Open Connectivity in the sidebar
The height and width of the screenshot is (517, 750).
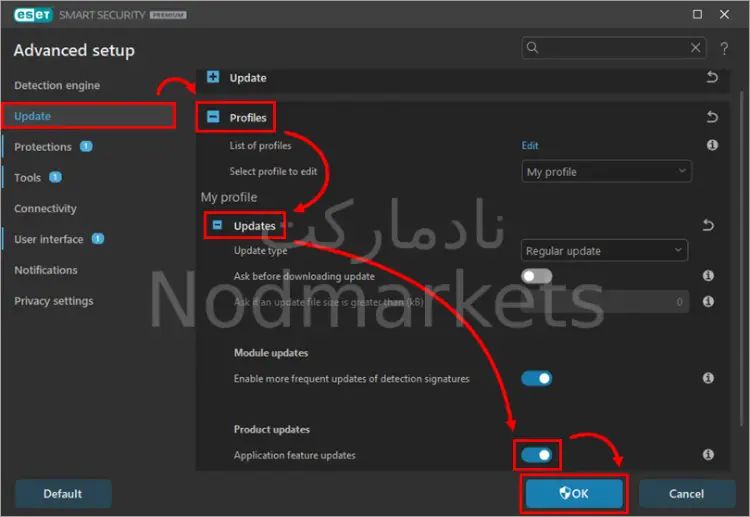pyautogui.click(x=45, y=209)
